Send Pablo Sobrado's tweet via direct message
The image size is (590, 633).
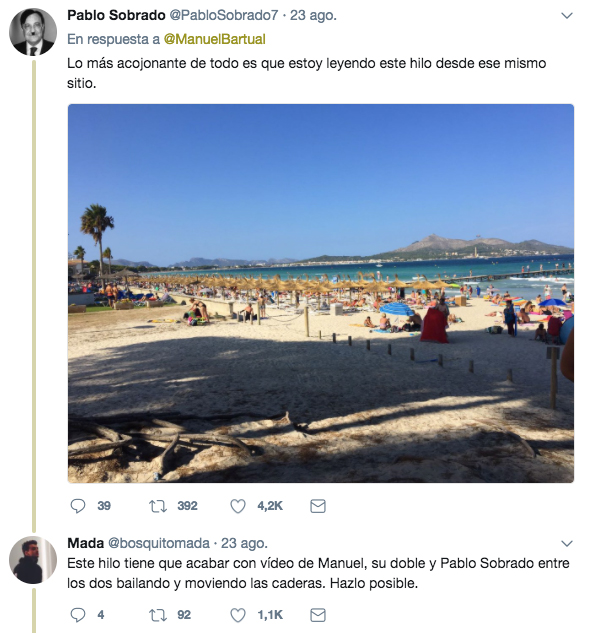pyautogui.click(x=318, y=506)
